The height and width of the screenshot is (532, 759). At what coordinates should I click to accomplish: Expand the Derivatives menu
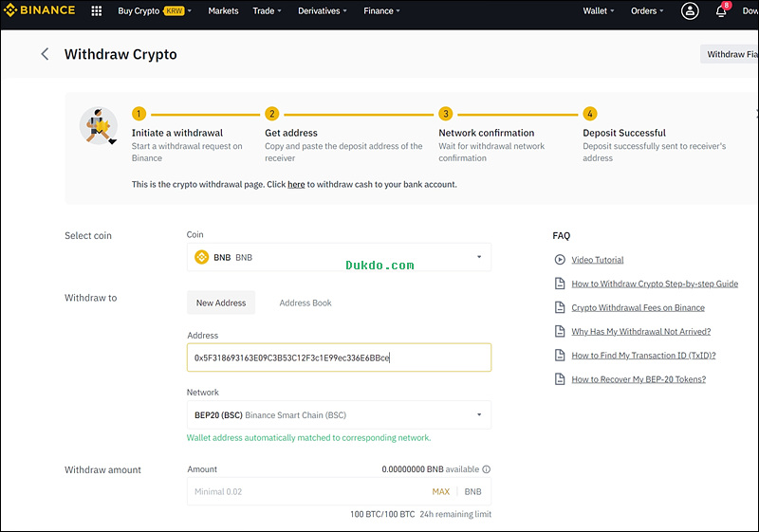tap(323, 10)
